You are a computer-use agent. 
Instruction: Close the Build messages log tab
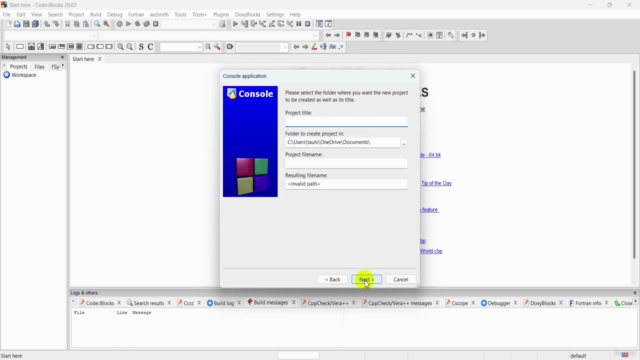point(293,303)
